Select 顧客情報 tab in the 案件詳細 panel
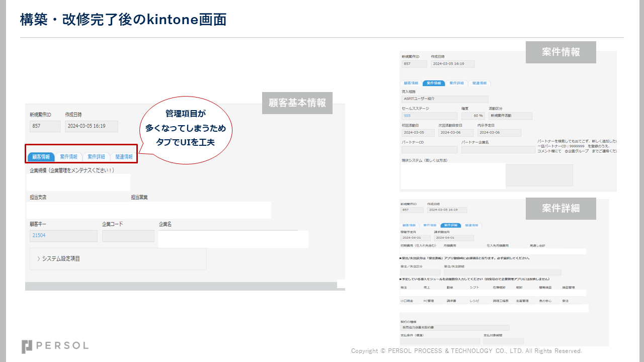Image resolution: width=644 pixels, height=362 pixels. pyautogui.click(x=410, y=225)
